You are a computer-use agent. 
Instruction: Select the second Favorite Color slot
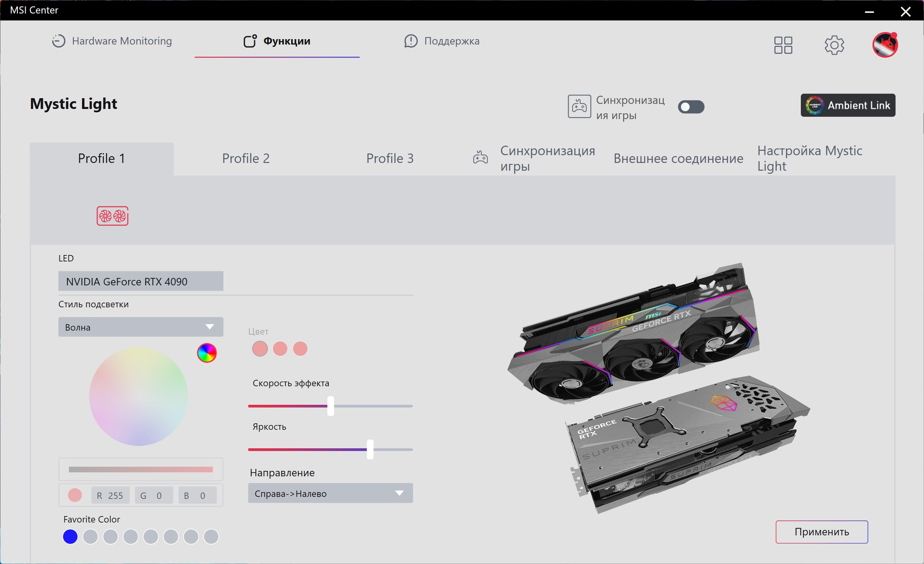[90, 537]
